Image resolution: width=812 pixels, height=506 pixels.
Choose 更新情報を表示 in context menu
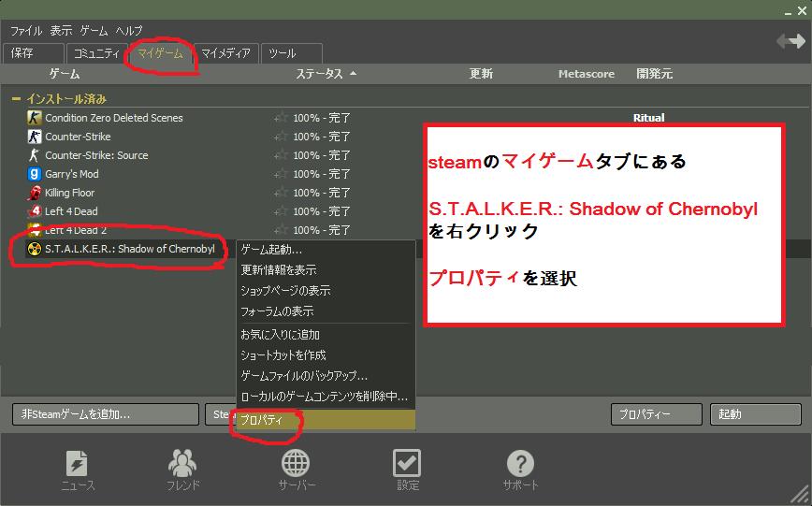pyautogui.click(x=326, y=269)
